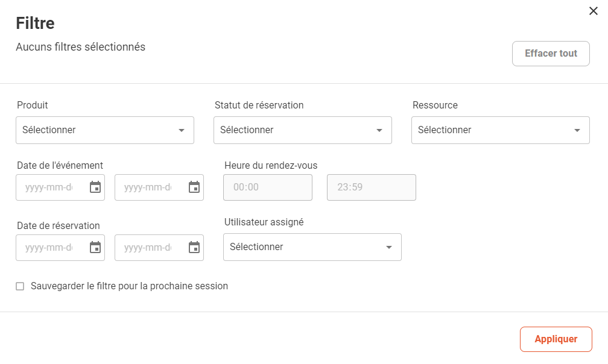Screen dimensions: 608x364
Task: Click the Ressource dropdown arrow
Action: 577,130
